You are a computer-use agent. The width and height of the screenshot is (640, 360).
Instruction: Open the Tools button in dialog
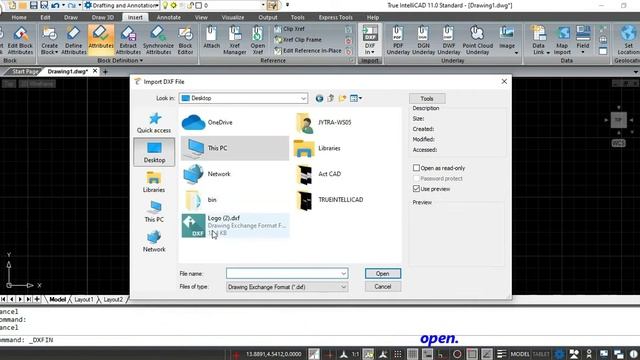coord(427,99)
